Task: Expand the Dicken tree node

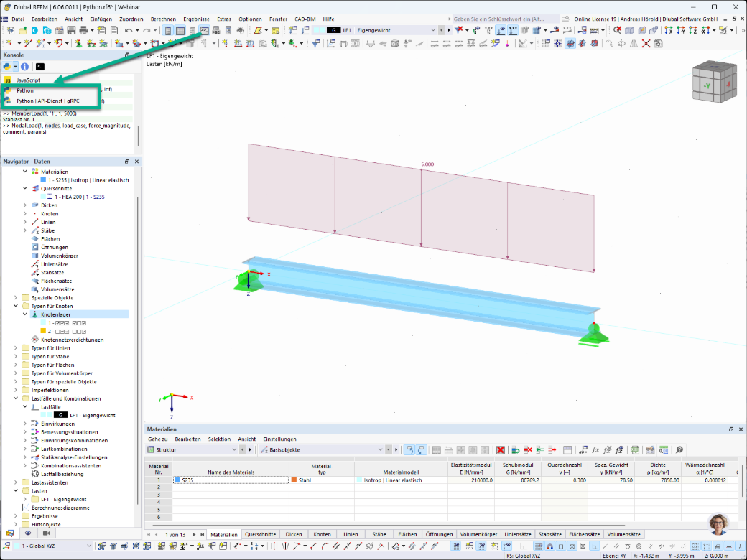Action: (x=25, y=205)
